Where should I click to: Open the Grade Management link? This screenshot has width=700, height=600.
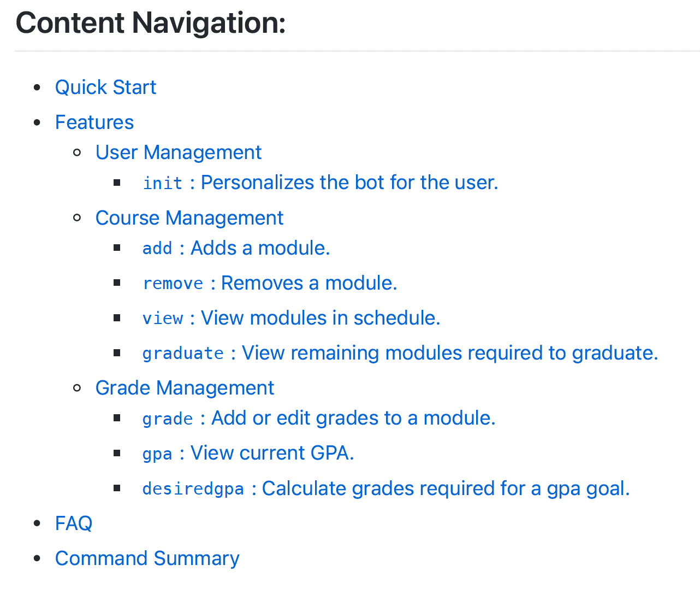point(184,388)
